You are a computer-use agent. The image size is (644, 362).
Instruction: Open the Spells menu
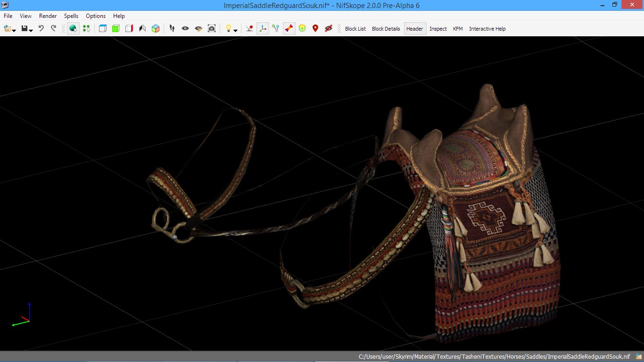(71, 16)
